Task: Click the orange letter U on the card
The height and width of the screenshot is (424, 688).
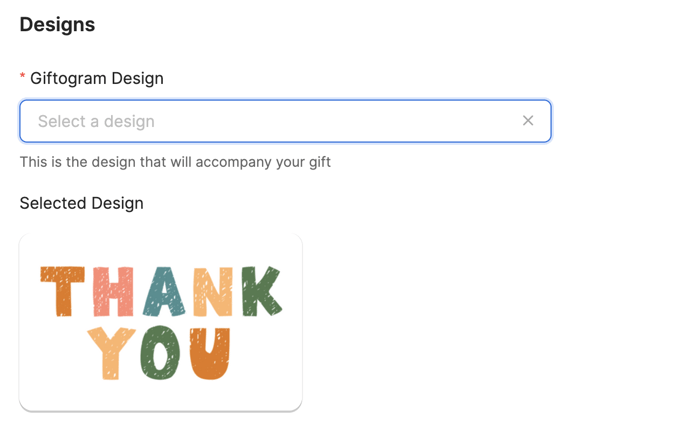Action: click(x=210, y=353)
